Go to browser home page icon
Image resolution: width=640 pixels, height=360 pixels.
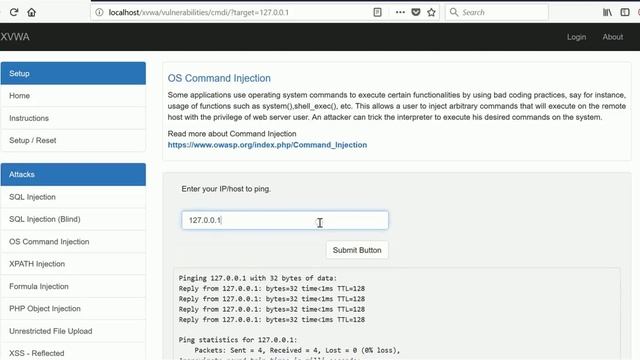coord(31,12)
